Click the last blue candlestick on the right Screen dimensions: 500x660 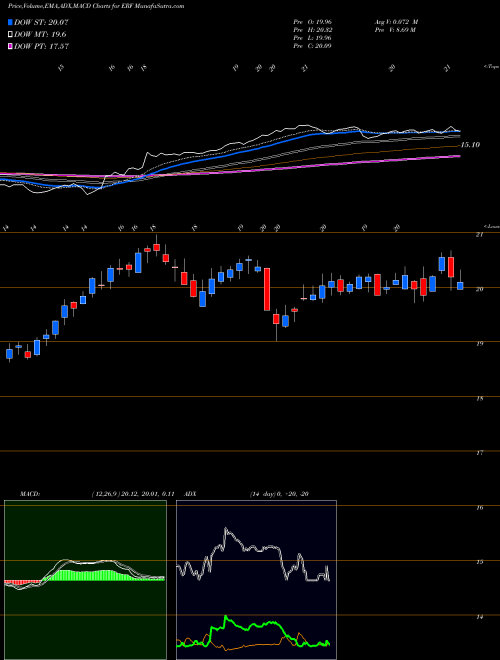pyautogui.click(x=460, y=286)
